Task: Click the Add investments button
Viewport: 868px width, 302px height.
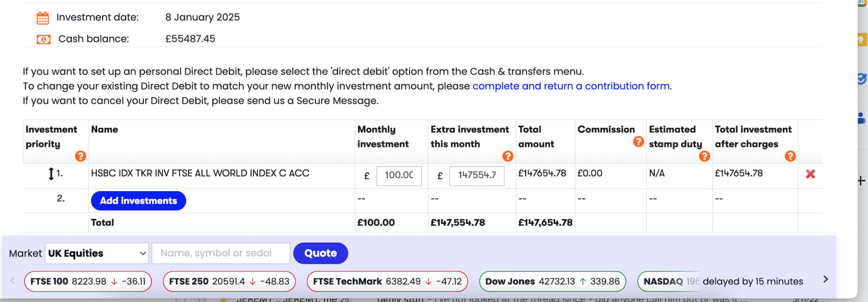Action: pyautogui.click(x=138, y=200)
